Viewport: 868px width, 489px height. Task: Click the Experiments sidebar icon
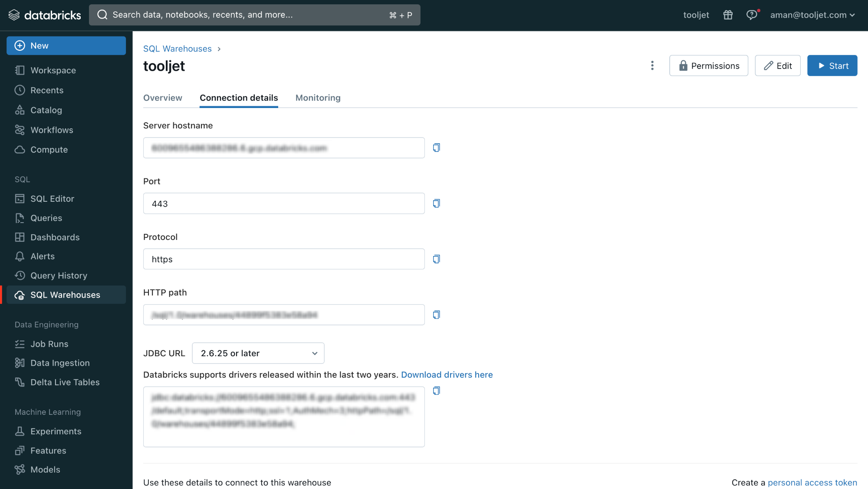tap(20, 430)
